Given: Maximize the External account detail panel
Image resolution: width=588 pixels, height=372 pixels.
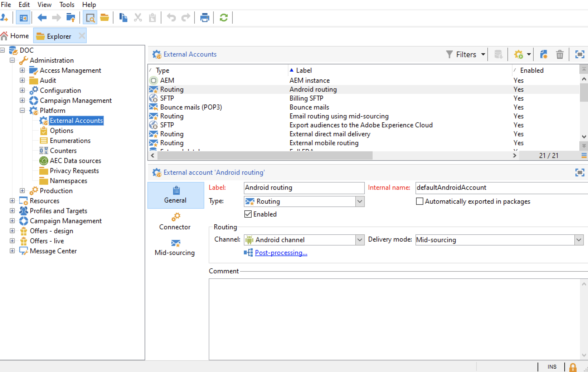Looking at the screenshot, I should 580,172.
